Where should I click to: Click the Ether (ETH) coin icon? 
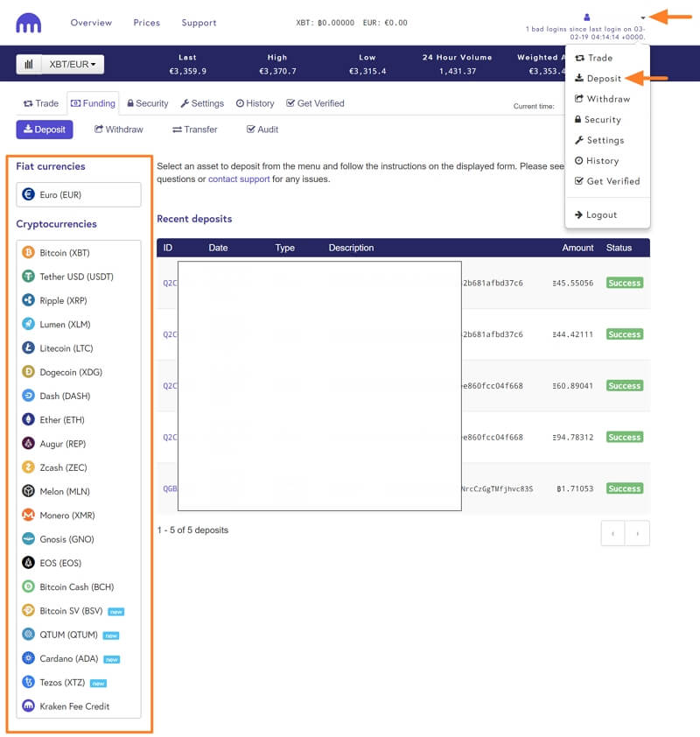click(29, 419)
